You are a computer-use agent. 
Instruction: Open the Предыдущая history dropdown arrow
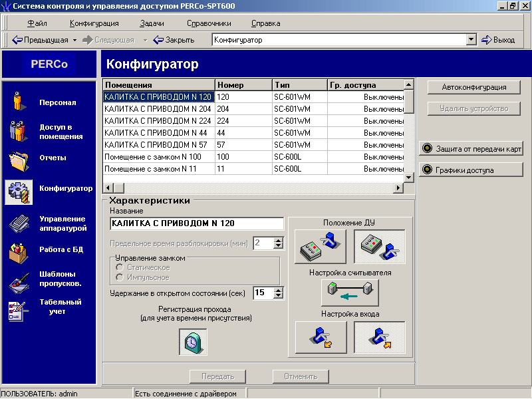point(74,40)
